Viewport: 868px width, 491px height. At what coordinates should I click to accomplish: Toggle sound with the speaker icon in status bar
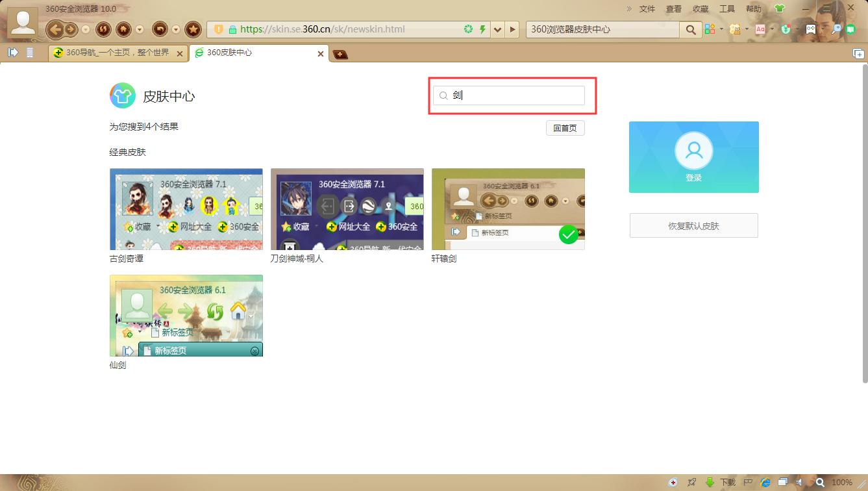[x=800, y=483]
